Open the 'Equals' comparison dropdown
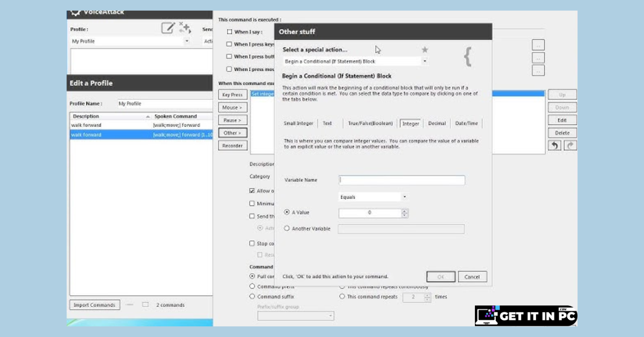 (373, 197)
